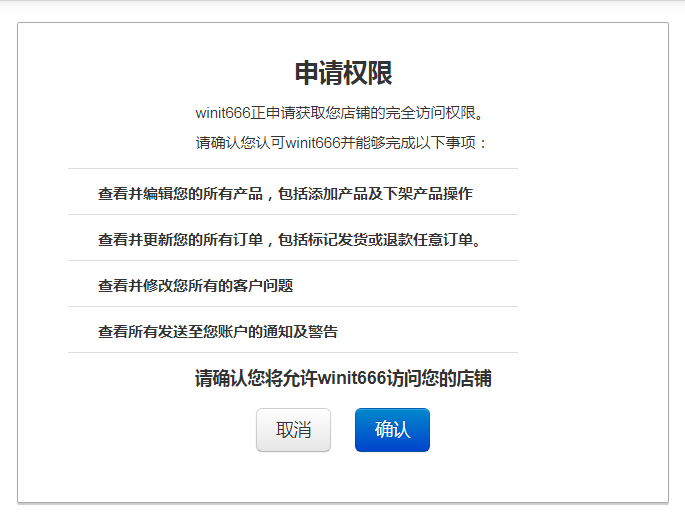Select permission row 查看所有发送至您账户的通知及警告
This screenshot has height=526, width=685.
293,330
